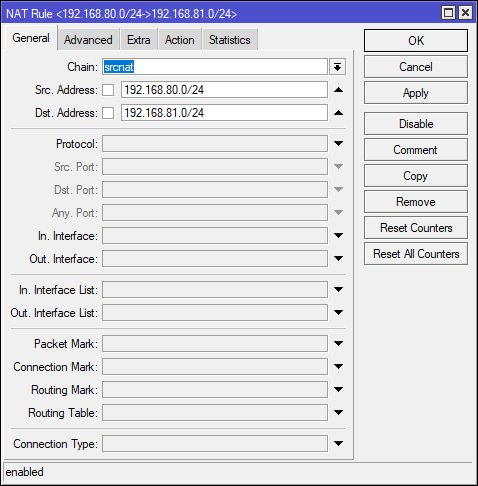The height and width of the screenshot is (486, 478).
Task: Click the OK button
Action: pos(416,41)
